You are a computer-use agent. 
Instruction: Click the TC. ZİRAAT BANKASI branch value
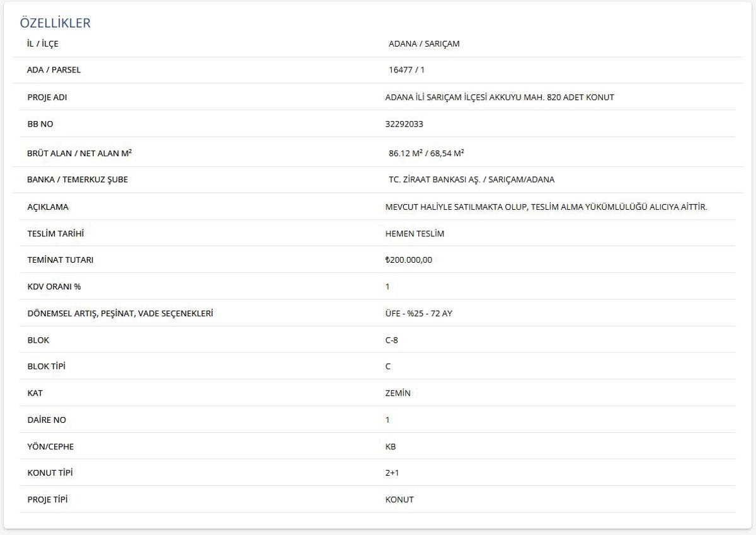(x=471, y=180)
